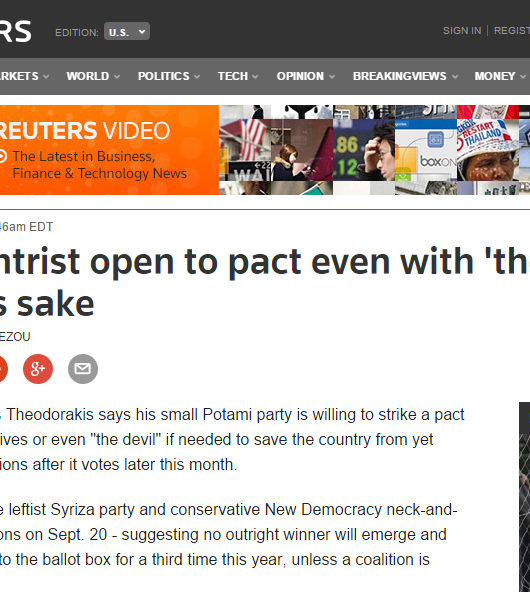This screenshot has width=530, height=592.
Task: Click the woman on phone thumbnail
Action: [302, 150]
